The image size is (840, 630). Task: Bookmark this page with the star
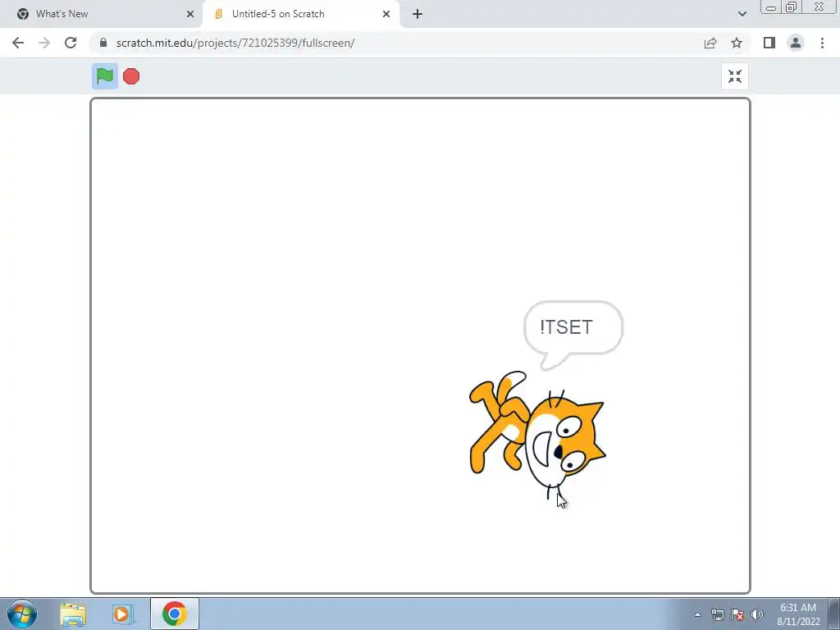[737, 43]
